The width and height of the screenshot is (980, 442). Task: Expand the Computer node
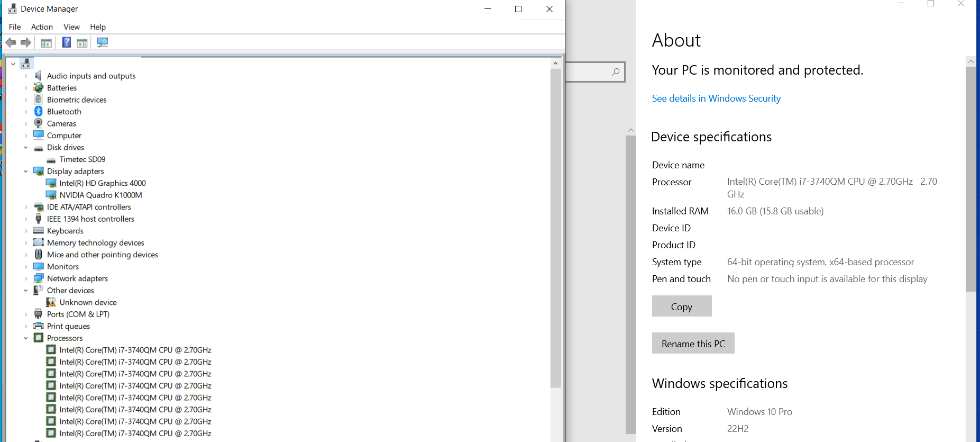pyautogui.click(x=25, y=136)
